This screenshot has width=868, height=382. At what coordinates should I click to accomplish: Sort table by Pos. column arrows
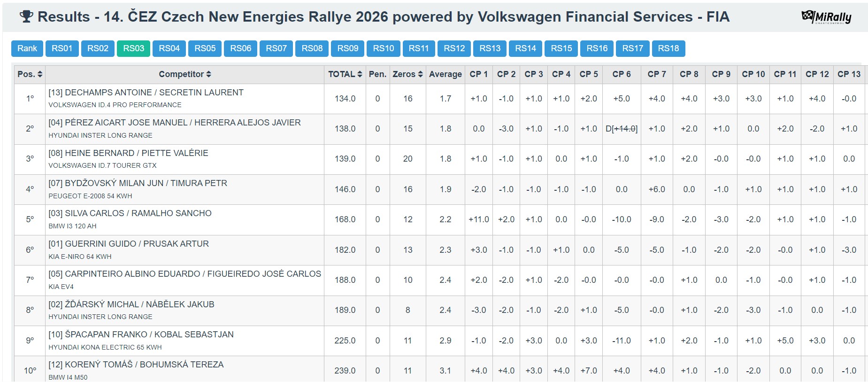(x=40, y=74)
